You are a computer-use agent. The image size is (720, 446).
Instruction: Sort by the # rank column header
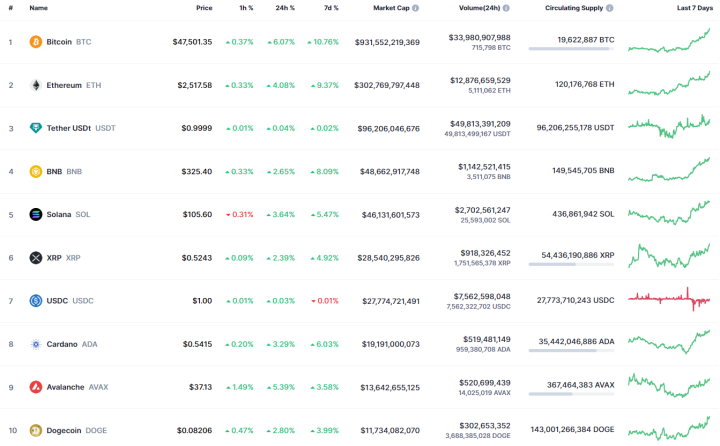(x=11, y=8)
